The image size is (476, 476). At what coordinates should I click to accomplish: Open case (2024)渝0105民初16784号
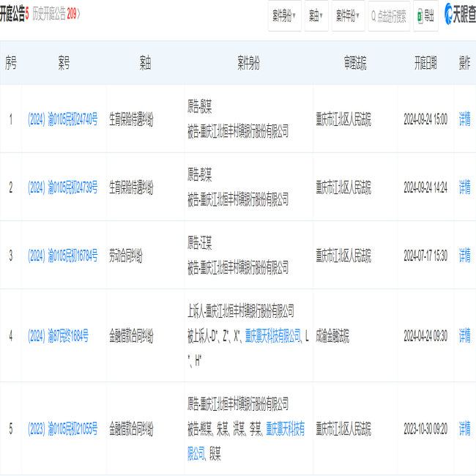[x=62, y=256]
